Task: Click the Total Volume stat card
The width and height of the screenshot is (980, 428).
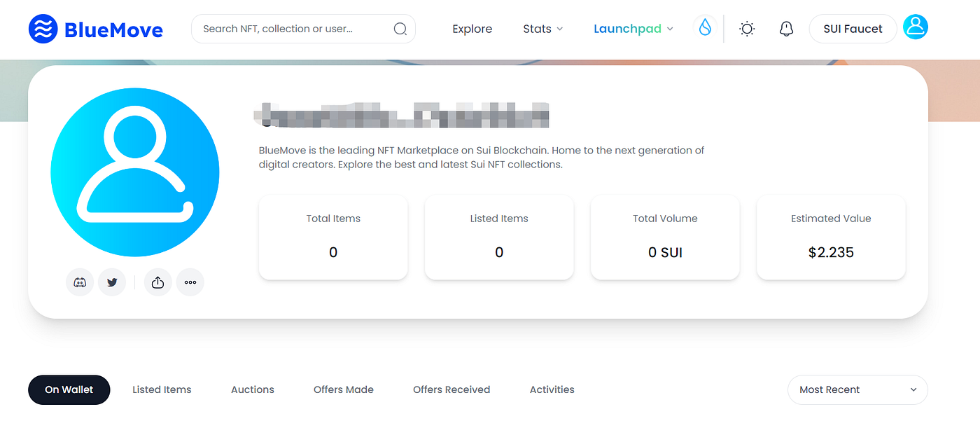Action: click(x=665, y=237)
